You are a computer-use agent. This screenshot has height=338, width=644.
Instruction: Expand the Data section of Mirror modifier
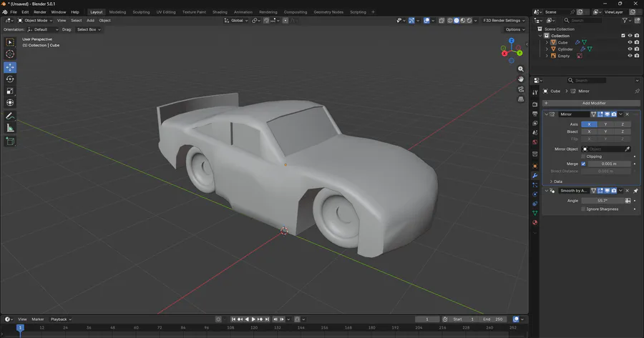coord(556,182)
